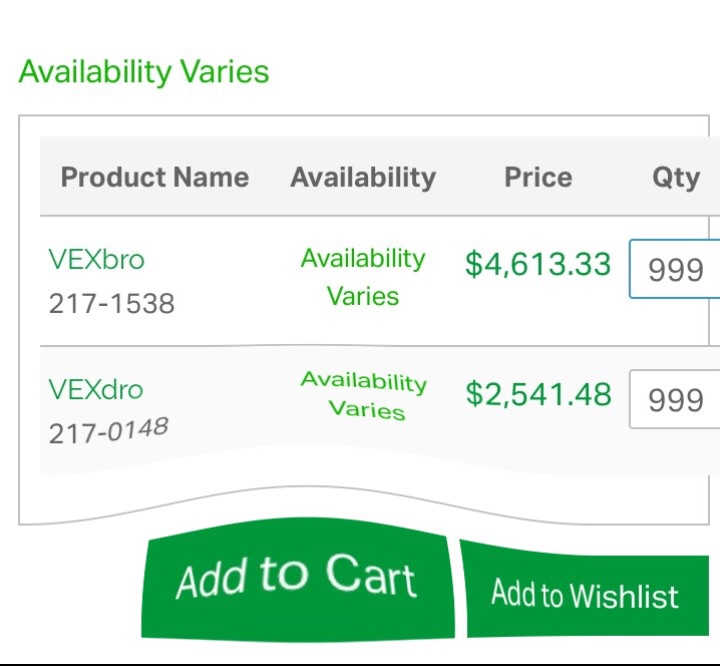This screenshot has height=666, width=720.
Task: Click Availability Varies status in VEXbro row
Action: [x=363, y=277]
